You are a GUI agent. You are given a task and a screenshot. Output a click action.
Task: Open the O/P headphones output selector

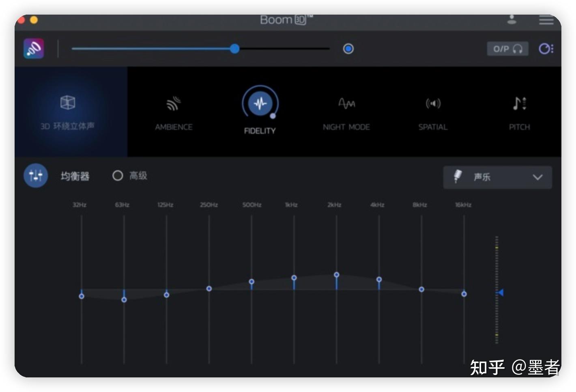[x=507, y=49]
